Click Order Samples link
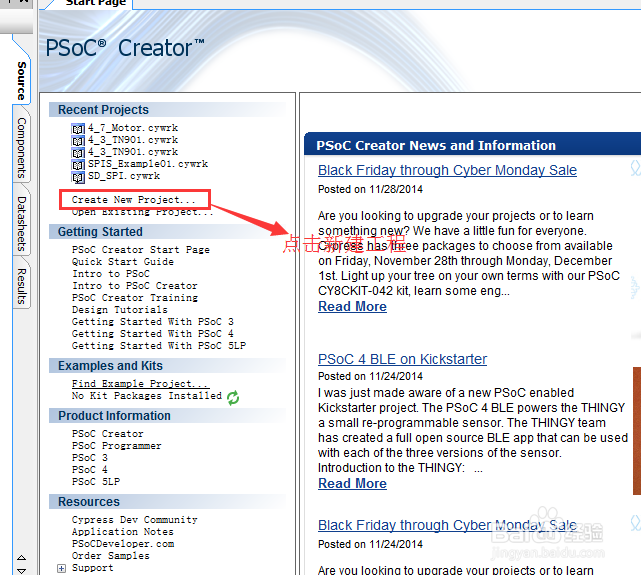This screenshot has height=575, width=641. [x=111, y=556]
